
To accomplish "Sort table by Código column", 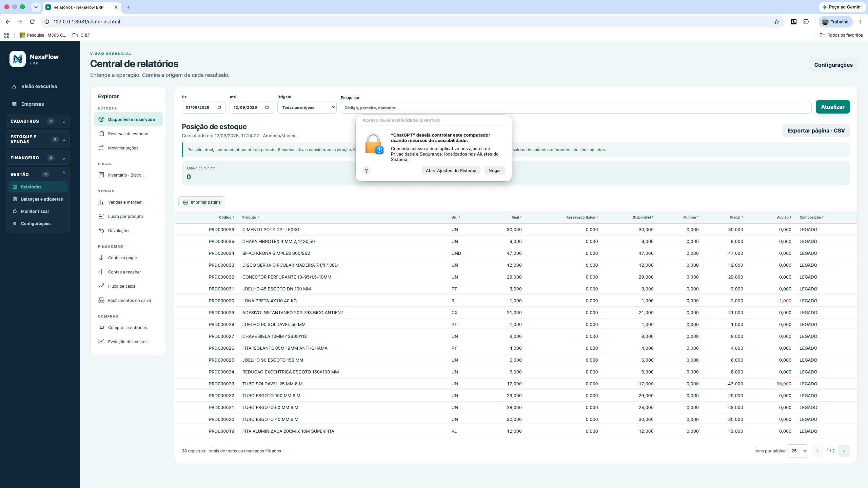I will coord(226,218).
